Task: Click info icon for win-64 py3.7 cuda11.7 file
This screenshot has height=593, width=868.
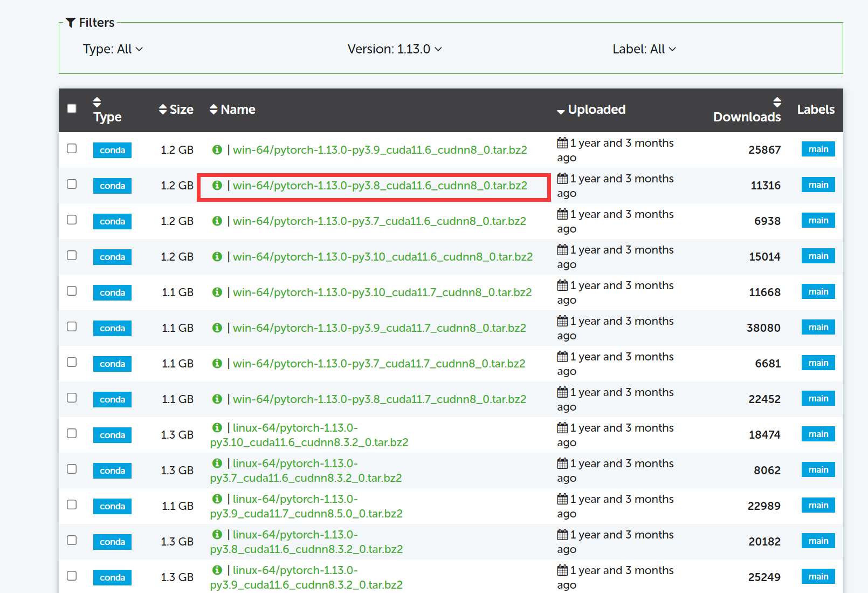Action: tap(217, 363)
